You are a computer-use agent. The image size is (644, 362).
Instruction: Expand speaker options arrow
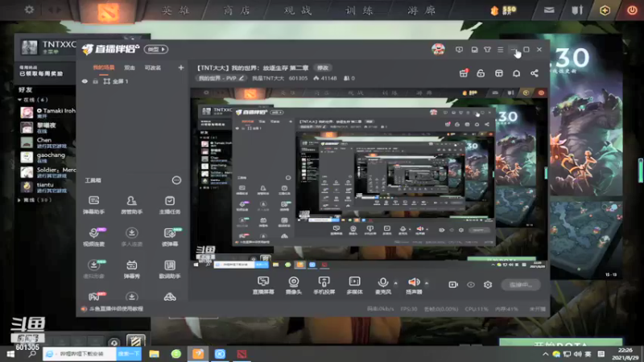coord(427,283)
